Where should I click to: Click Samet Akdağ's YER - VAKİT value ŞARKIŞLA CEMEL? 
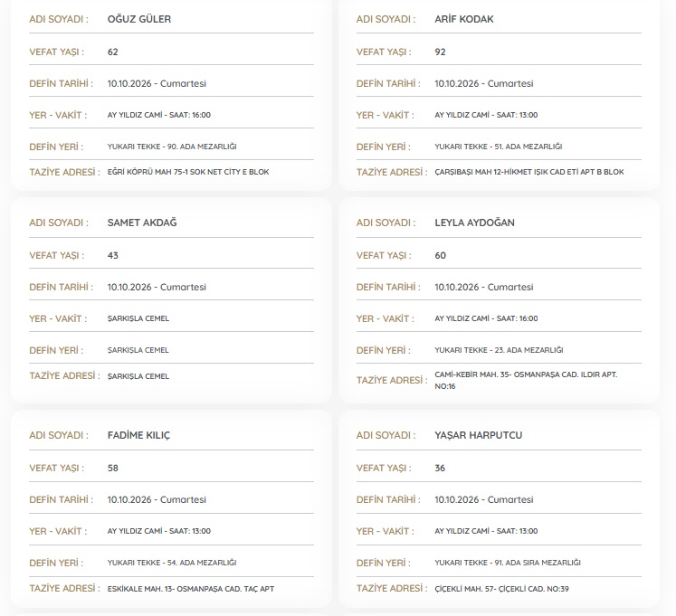click(138, 318)
